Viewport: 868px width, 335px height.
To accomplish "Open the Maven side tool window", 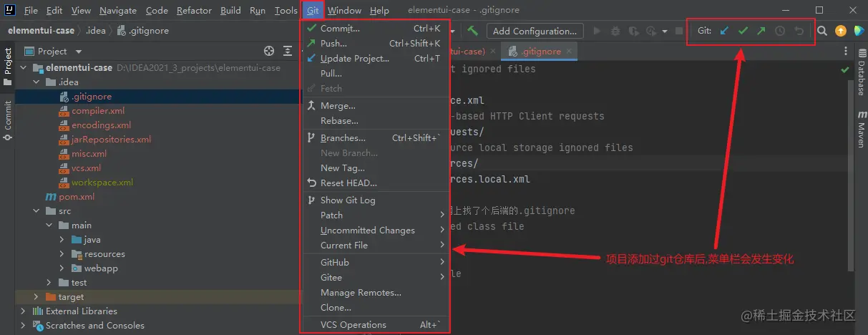I will click(x=861, y=130).
